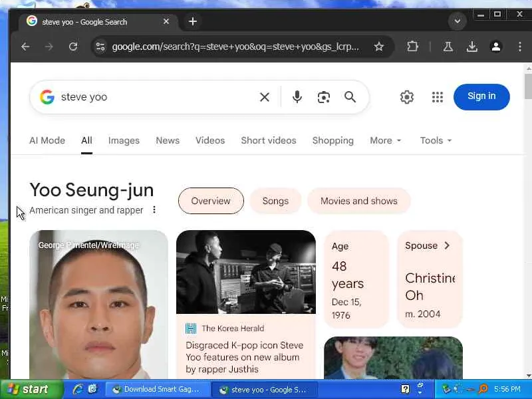532x399 pixels.
Task: Open the Chrome profile icon
Action: 495,47
